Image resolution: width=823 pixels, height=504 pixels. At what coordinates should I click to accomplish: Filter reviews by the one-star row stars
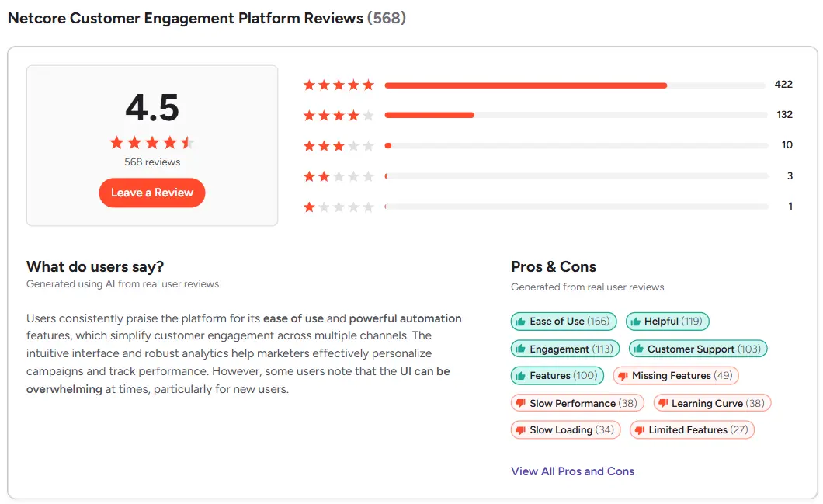coord(339,207)
